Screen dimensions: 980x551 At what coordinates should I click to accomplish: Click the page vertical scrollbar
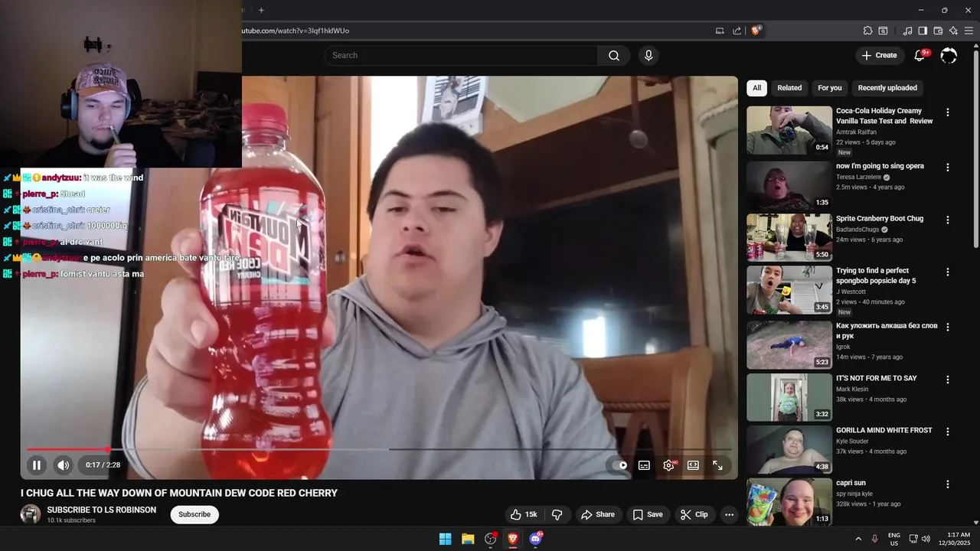(x=975, y=147)
